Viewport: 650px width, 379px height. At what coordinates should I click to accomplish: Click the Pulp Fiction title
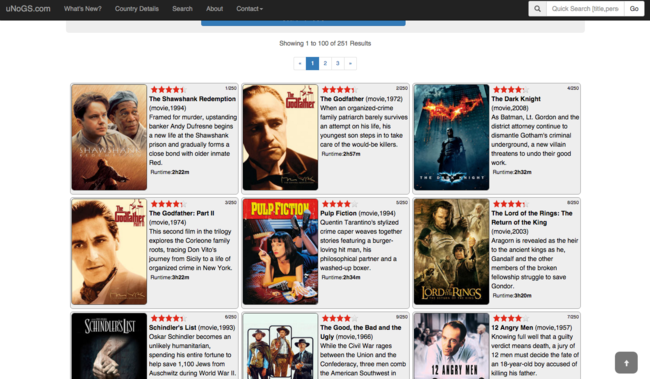(x=338, y=214)
